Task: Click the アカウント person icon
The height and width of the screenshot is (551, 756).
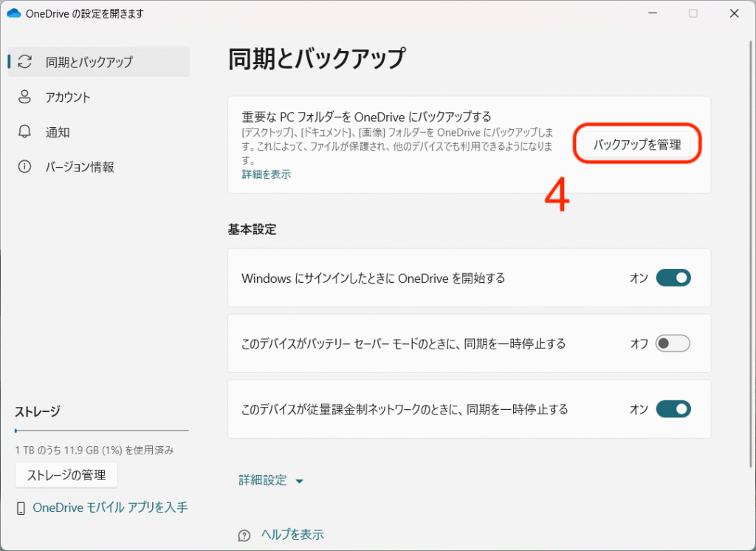Action: tap(24, 97)
